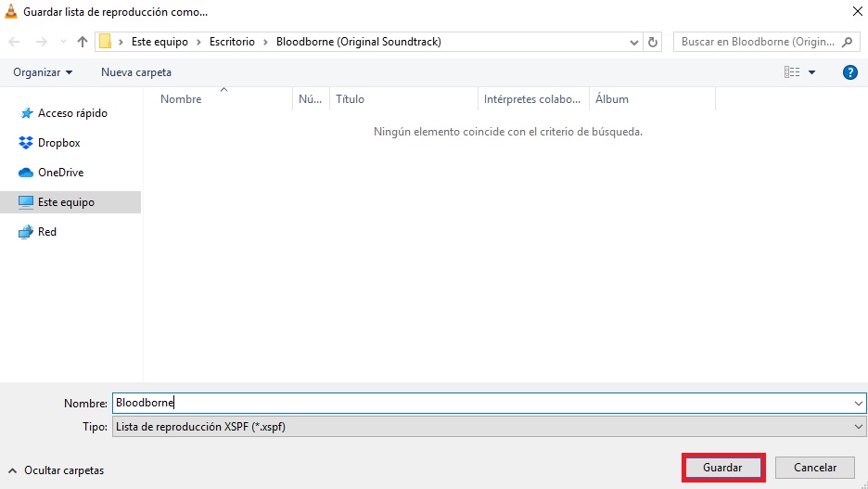
Task: Click the Cancelar button
Action: 815,468
